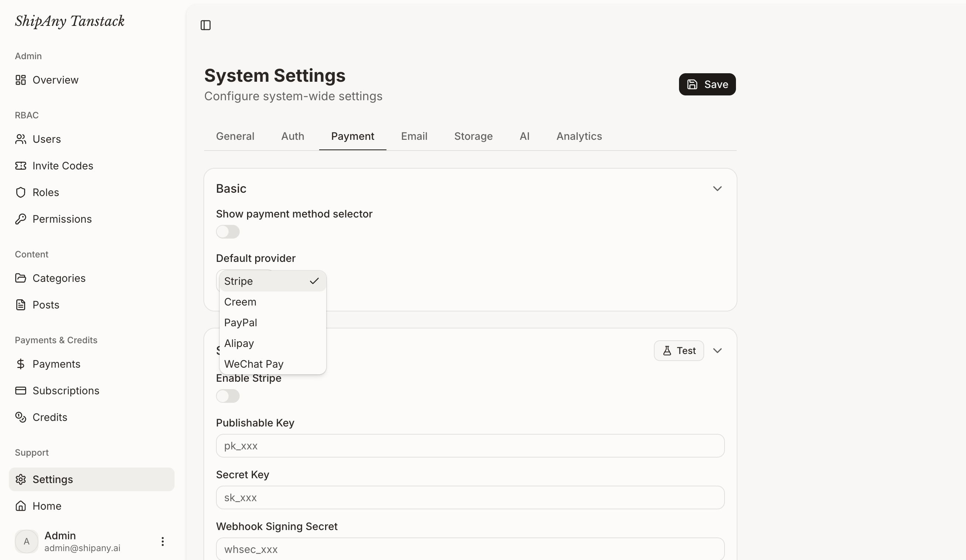Select PayPal as default provider
966x560 pixels.
(273, 323)
